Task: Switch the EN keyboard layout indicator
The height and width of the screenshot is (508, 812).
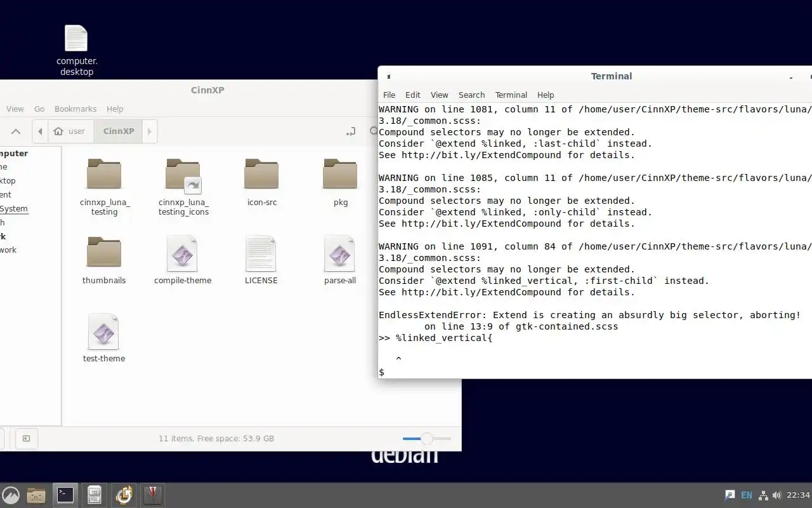Action: 747,495
